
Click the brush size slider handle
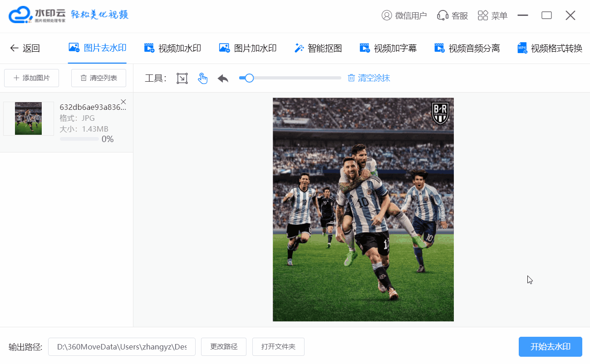249,78
